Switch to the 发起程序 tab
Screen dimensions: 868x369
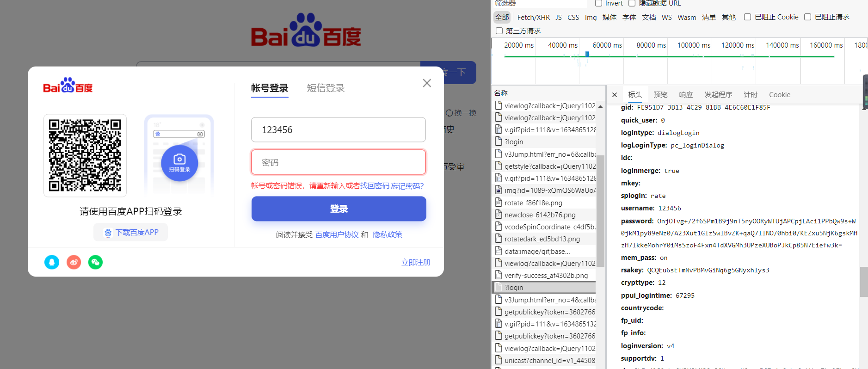coord(718,95)
